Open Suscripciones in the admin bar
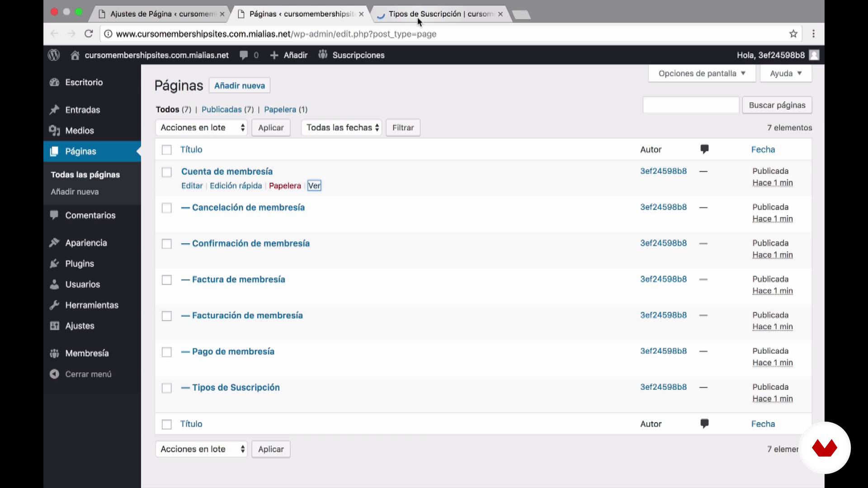Viewport: 868px width, 488px height. [x=351, y=55]
